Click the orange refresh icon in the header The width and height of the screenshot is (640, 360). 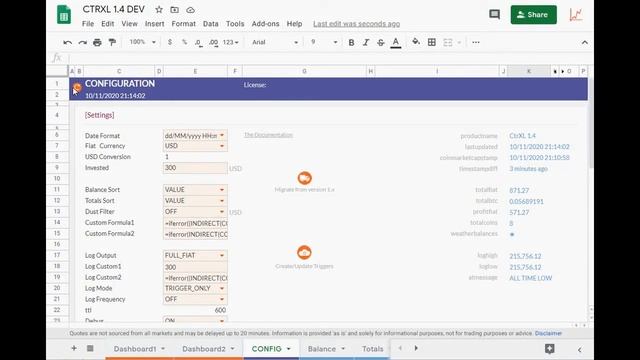coord(77,87)
